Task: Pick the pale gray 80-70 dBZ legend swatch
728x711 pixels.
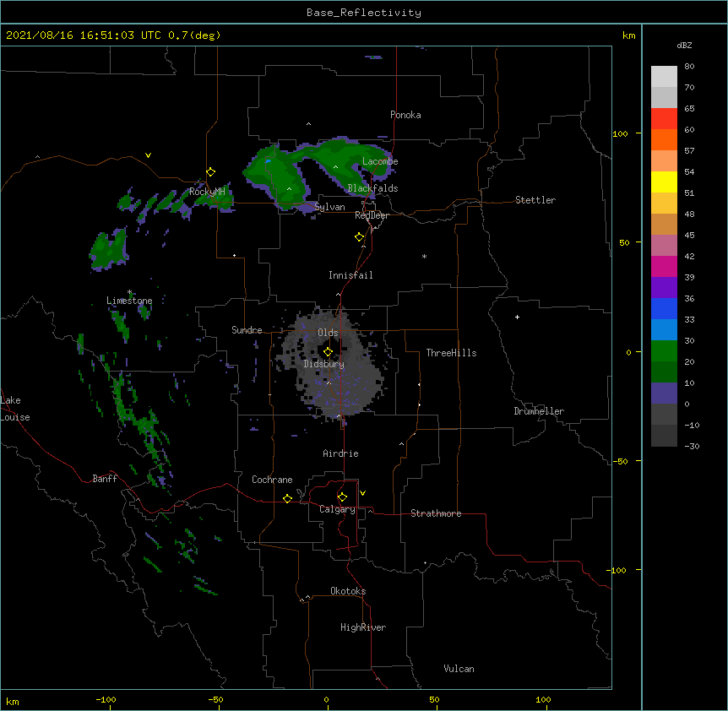Action: click(664, 77)
